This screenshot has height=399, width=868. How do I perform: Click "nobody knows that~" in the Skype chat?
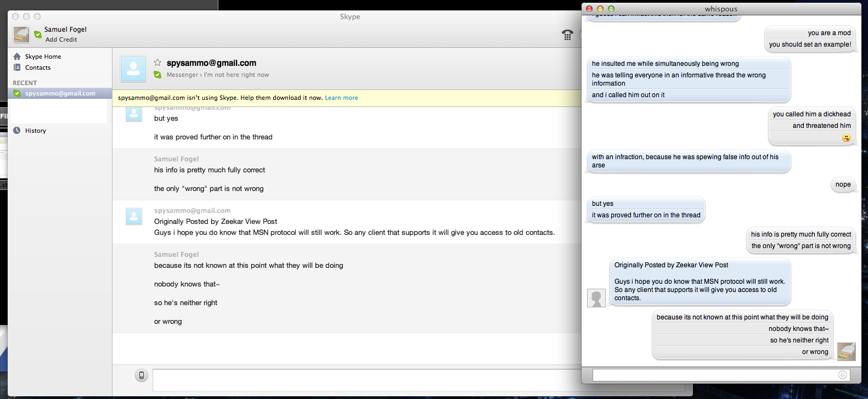(187, 284)
